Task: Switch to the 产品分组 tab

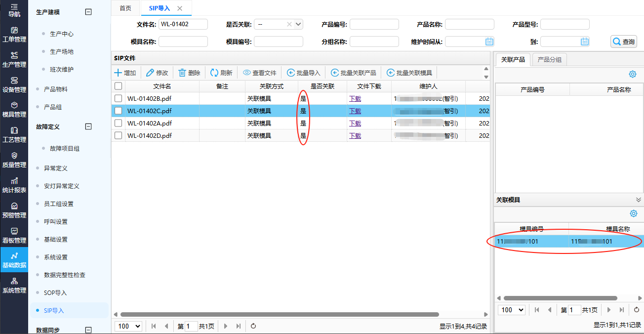Action: 549,60
